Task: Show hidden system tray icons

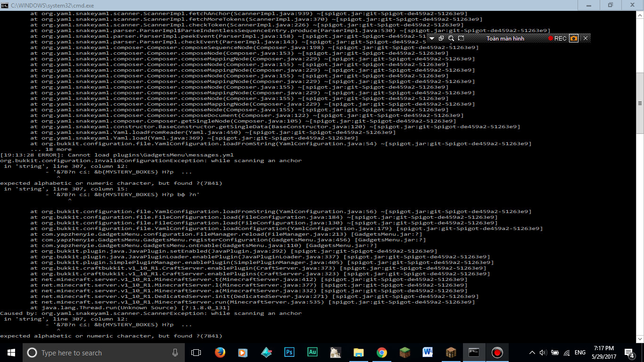Action: coord(532,353)
